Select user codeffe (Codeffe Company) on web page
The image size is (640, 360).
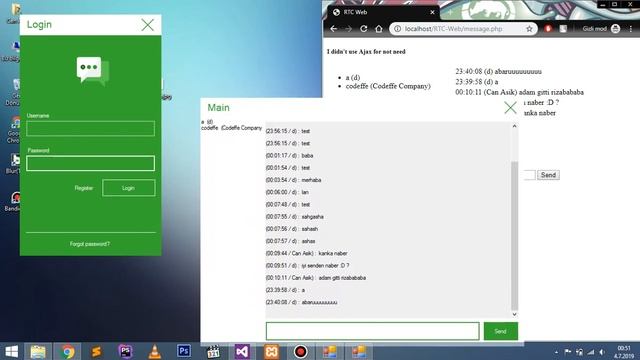[388, 86]
